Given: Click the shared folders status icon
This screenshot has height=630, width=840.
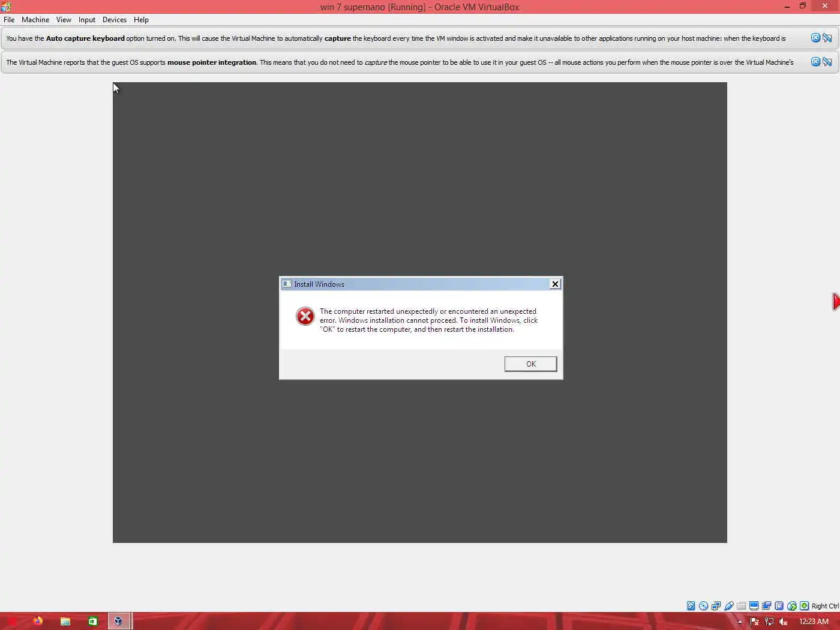Looking at the screenshot, I should pyautogui.click(x=741, y=606).
